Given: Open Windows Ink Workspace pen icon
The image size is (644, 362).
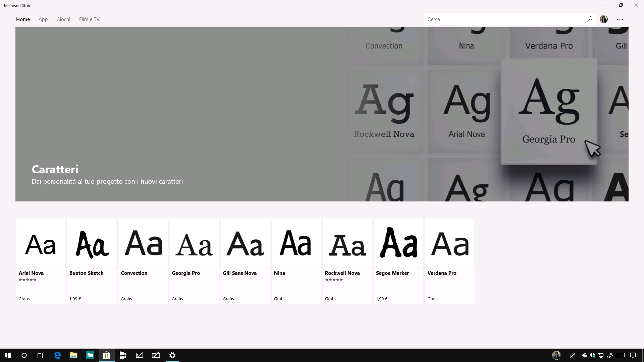Looking at the screenshot, I should [x=610, y=355].
